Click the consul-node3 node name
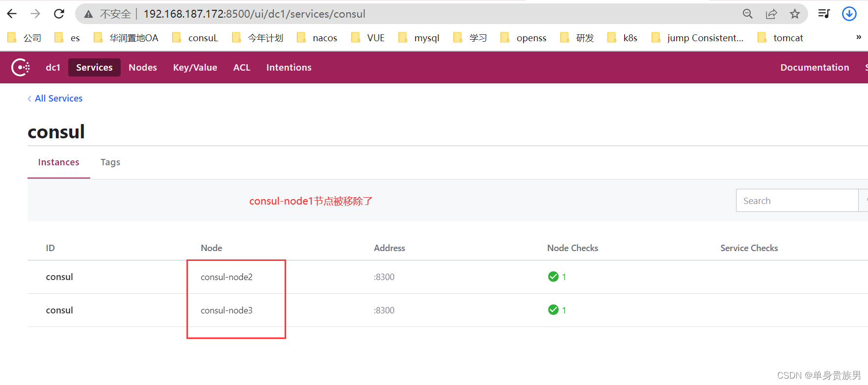 tap(227, 310)
